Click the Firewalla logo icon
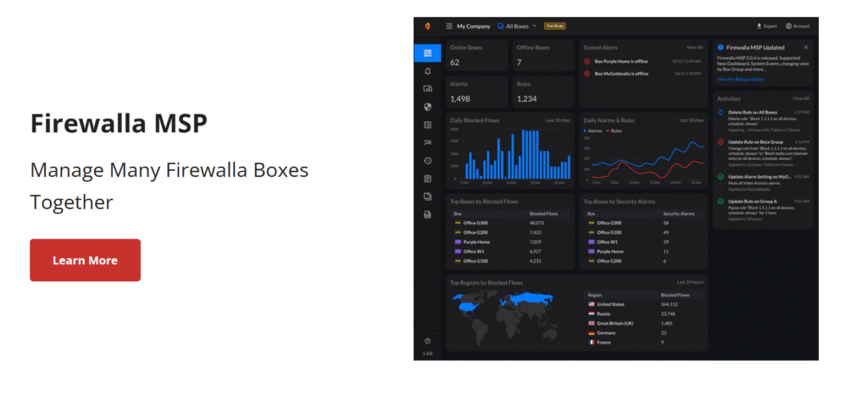 pyautogui.click(x=427, y=26)
